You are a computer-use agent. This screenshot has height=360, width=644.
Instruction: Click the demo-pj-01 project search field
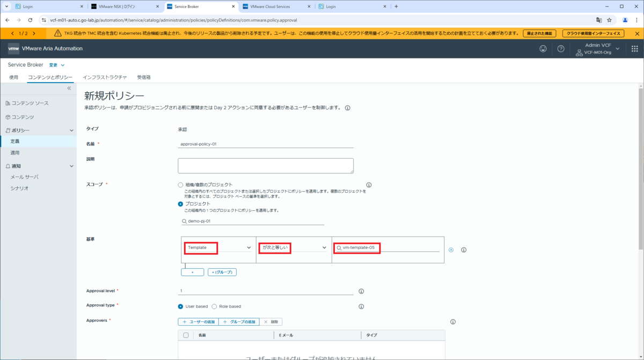point(253,221)
